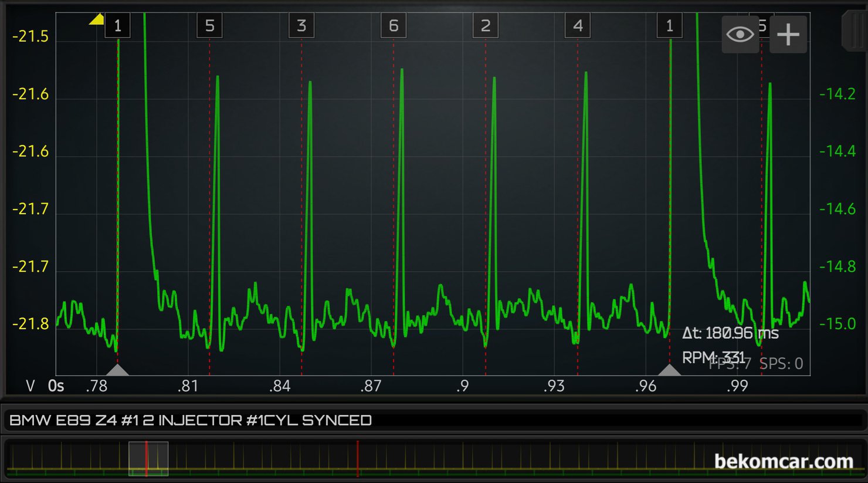Click the V unit label on the axis

30,386
